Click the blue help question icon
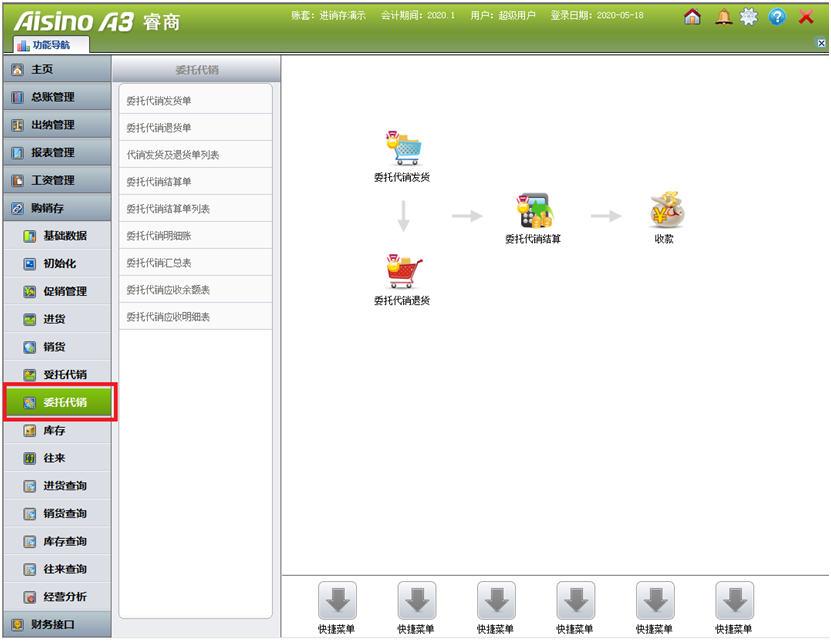Screen dimensions: 831x641 [777, 17]
